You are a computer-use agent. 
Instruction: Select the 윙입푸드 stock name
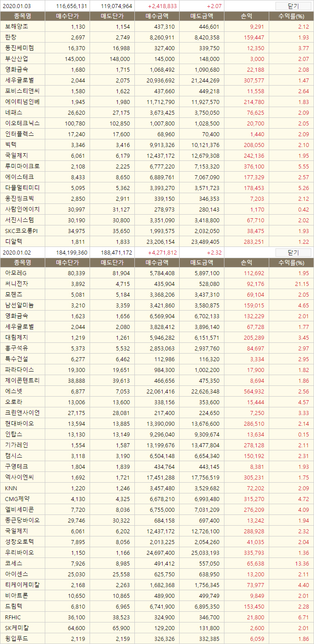(x=16, y=639)
